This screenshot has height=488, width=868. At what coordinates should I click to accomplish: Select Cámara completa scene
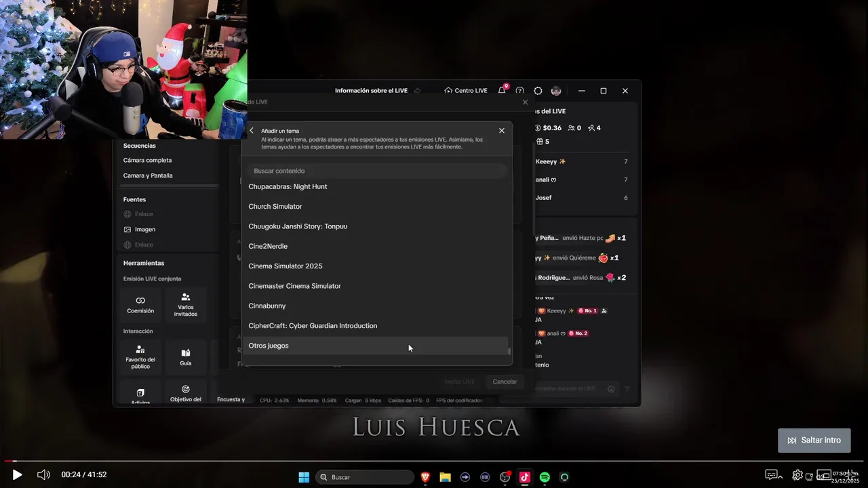[x=147, y=161]
